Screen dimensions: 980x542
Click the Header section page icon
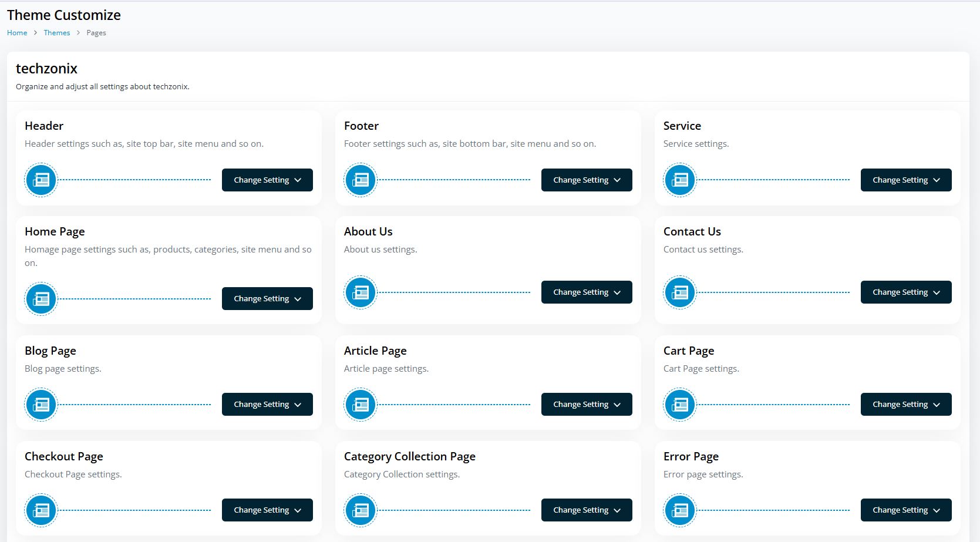pos(41,180)
